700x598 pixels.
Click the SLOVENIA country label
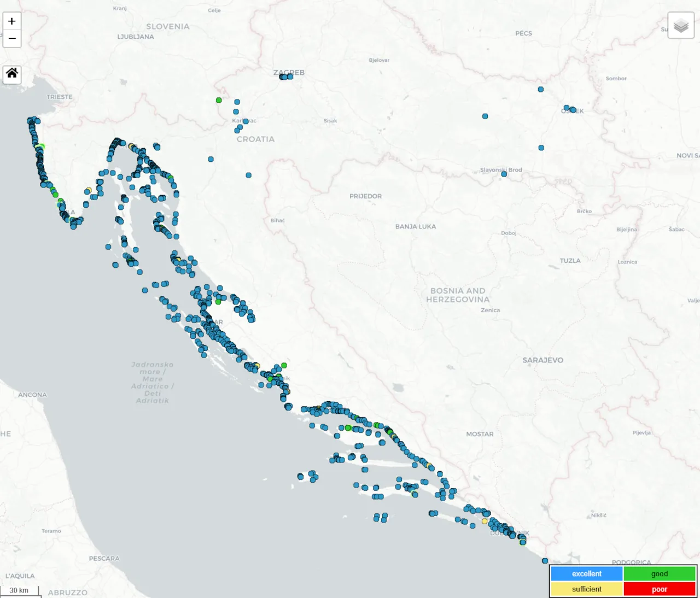coord(168,26)
